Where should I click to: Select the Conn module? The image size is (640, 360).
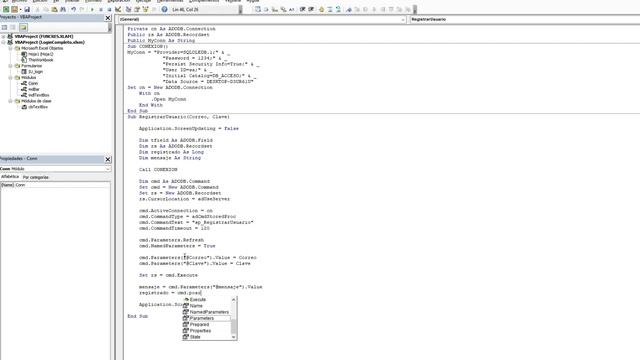point(33,83)
